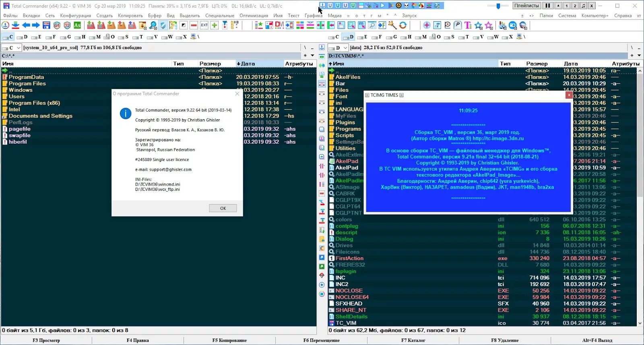Click OK in About Total Commander dialog

coord(223,208)
